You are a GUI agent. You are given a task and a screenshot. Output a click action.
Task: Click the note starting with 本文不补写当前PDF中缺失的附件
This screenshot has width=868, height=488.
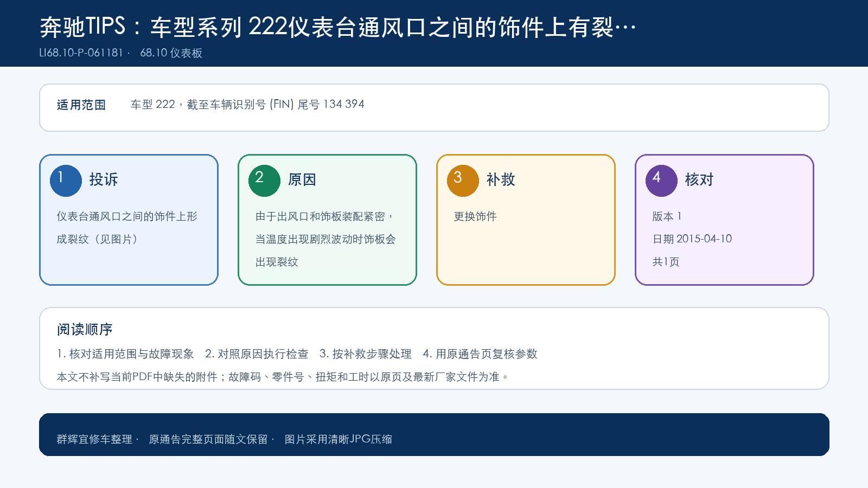coord(283,377)
